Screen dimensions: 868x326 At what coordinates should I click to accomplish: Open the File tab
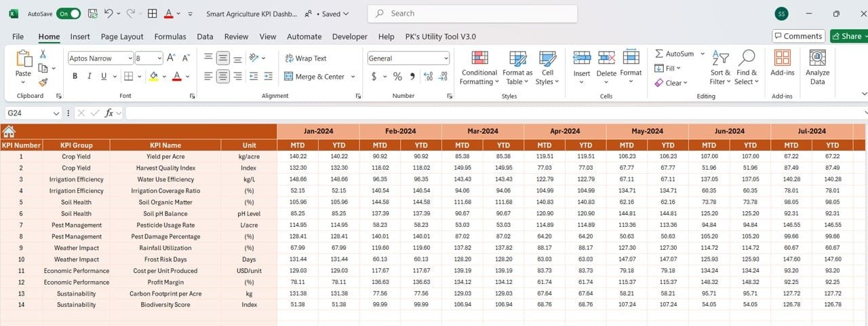pos(18,37)
